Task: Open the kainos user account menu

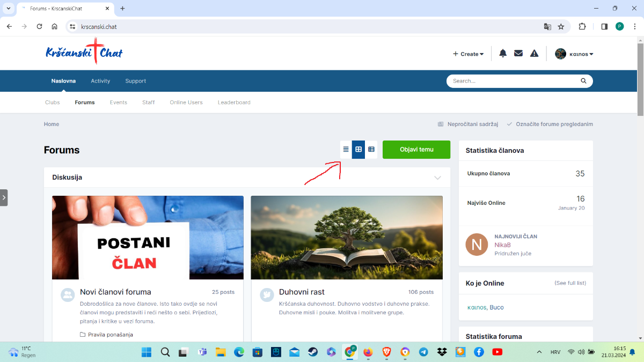Action: 574,54
